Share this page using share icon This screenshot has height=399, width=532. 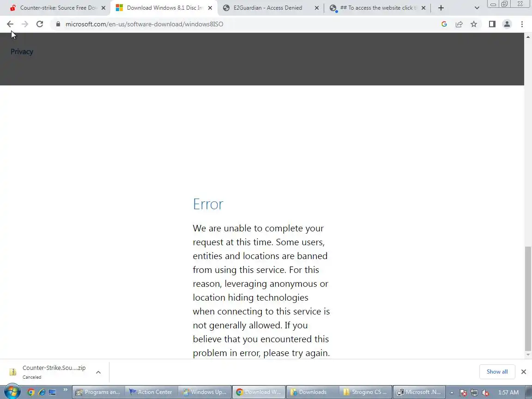459,24
